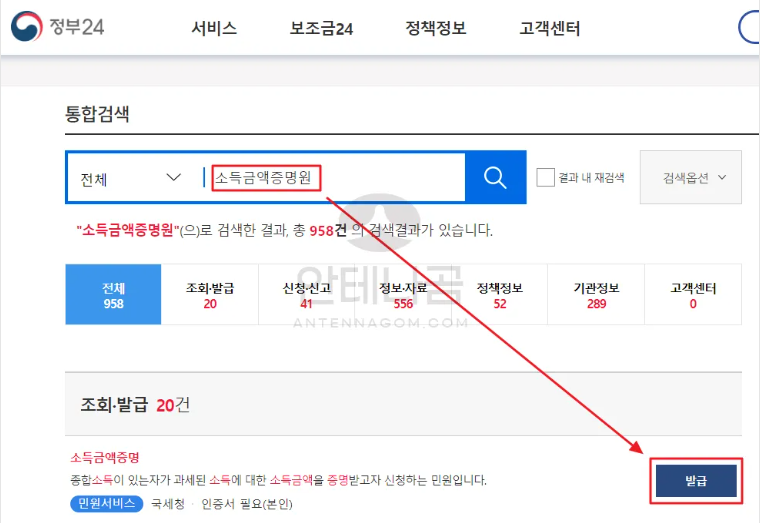Switch to the 정보·자료 tab

[403, 295]
